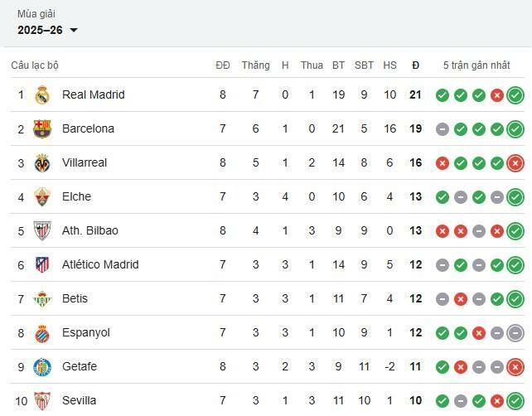Click the Đ points column header

point(415,65)
